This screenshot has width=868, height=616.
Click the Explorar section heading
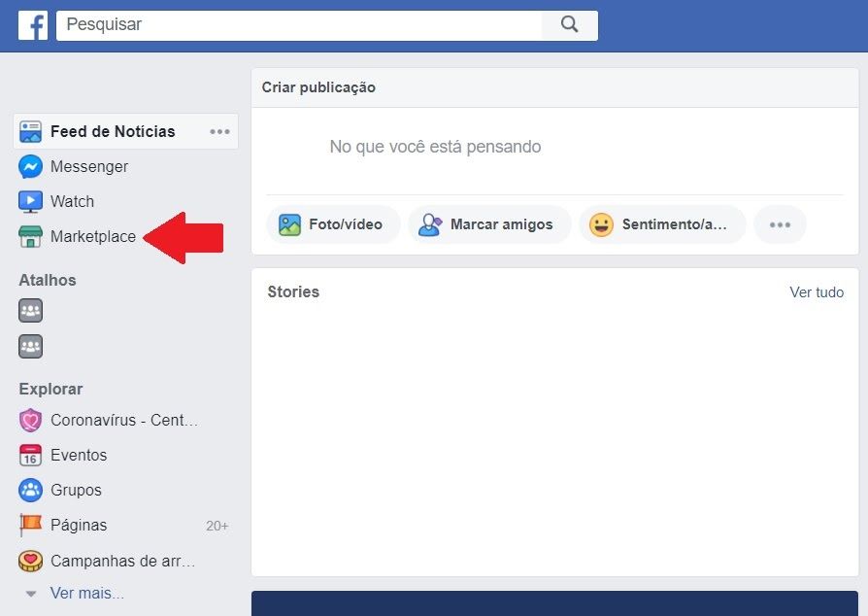coord(50,390)
